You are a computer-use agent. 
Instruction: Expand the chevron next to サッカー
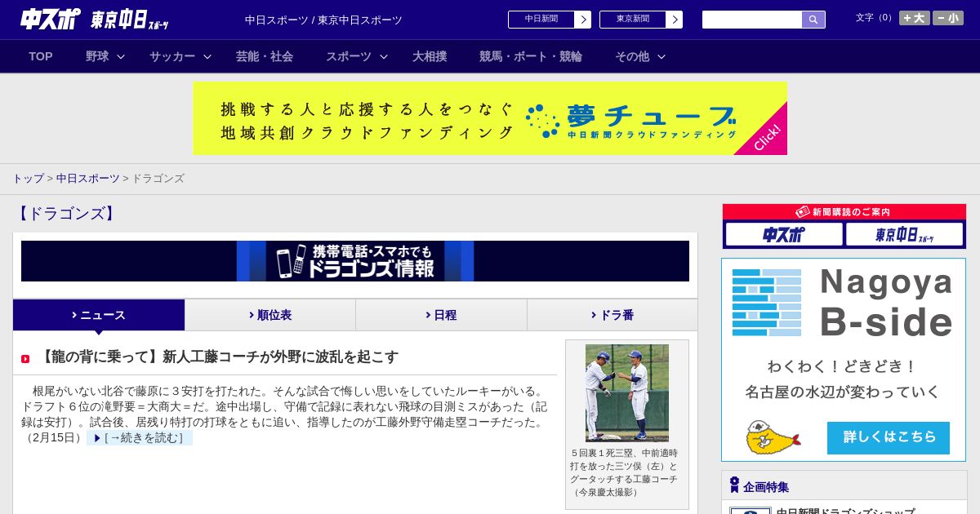[207, 56]
